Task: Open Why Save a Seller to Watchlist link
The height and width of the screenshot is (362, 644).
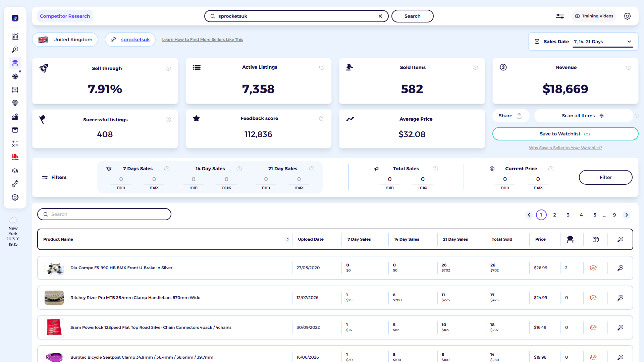Action: pos(565,148)
